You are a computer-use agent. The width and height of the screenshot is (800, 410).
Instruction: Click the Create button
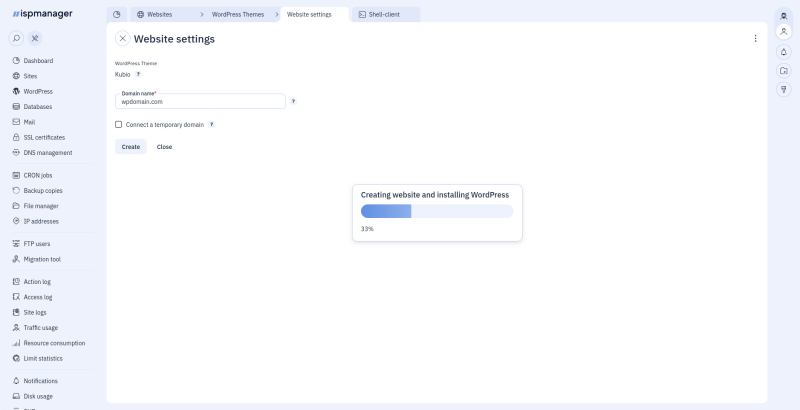point(131,146)
